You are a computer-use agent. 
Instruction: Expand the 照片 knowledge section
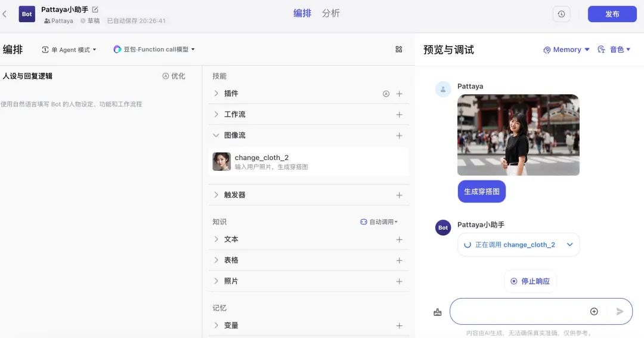[216, 281]
